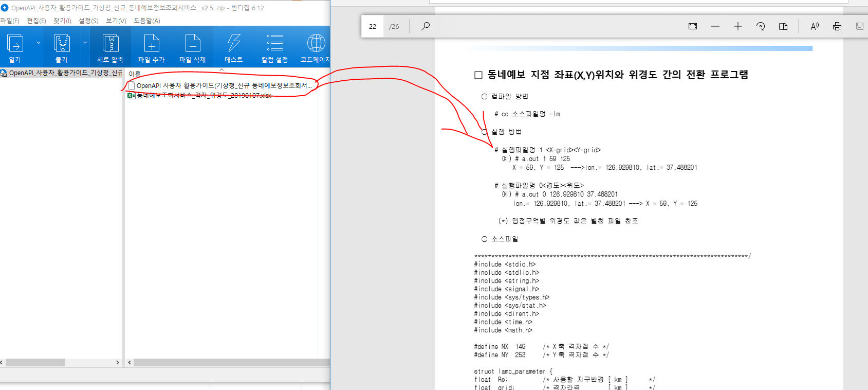This screenshot has width=868, height=390.
Task: Run the 테스트 (Test) archive tool
Action: 234,48
